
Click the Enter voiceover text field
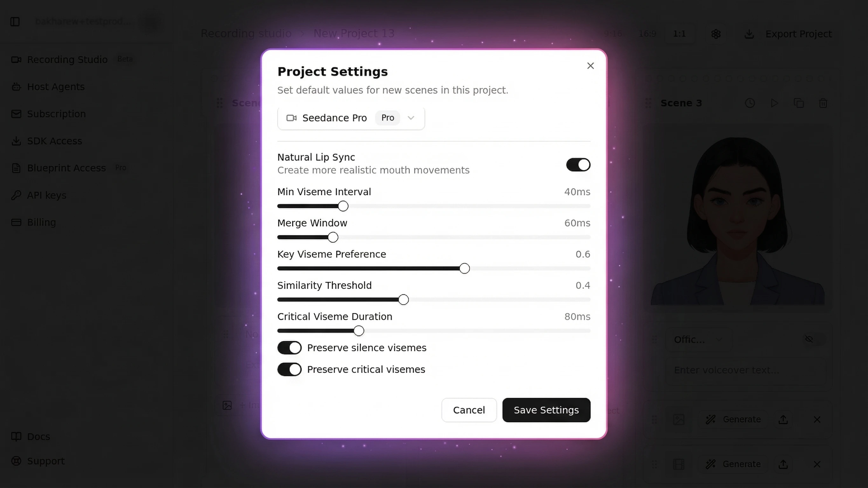(x=728, y=370)
